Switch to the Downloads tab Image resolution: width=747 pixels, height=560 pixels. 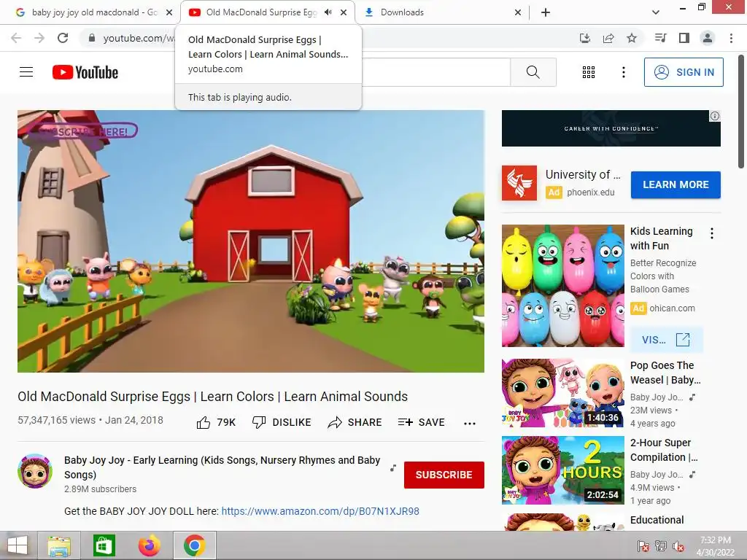pos(441,12)
